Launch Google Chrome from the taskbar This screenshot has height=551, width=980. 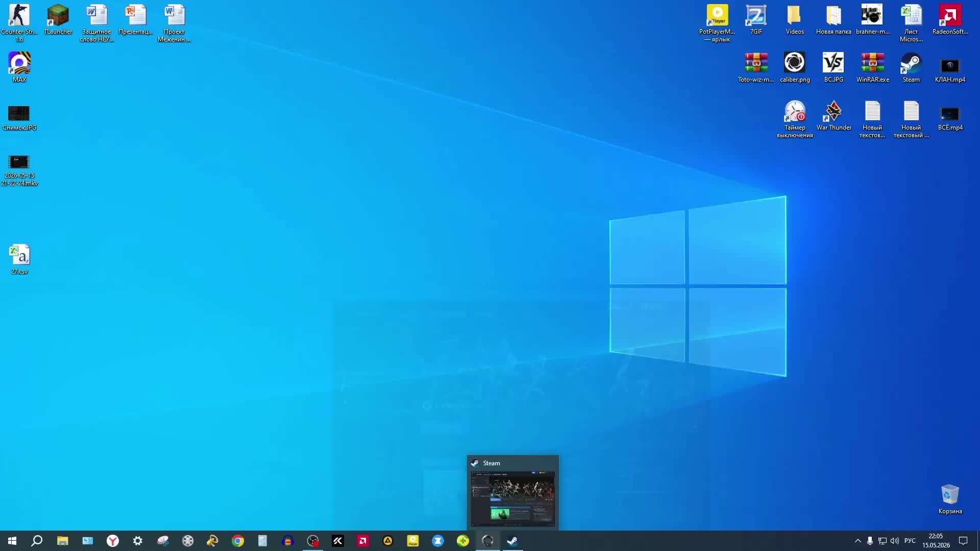[x=238, y=541]
